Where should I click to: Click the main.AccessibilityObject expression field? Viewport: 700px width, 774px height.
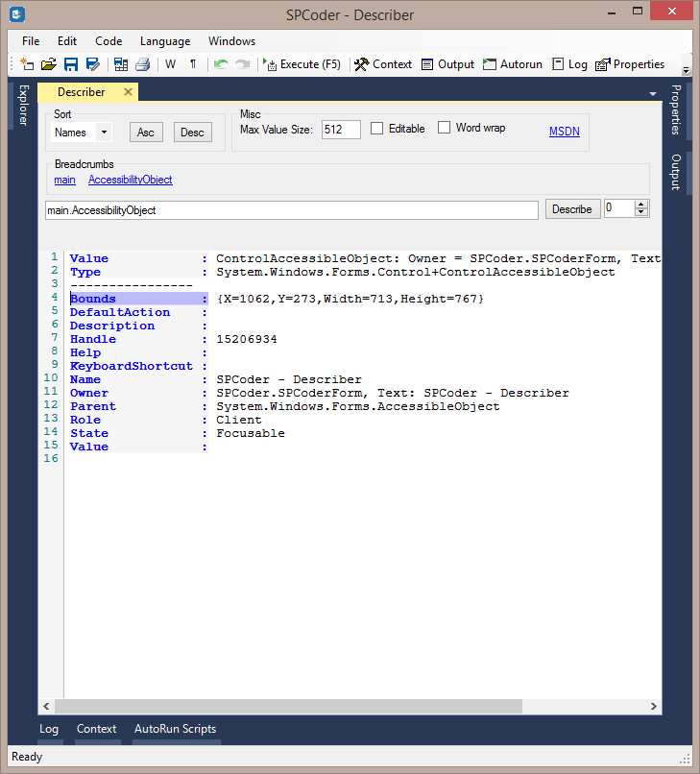click(291, 210)
